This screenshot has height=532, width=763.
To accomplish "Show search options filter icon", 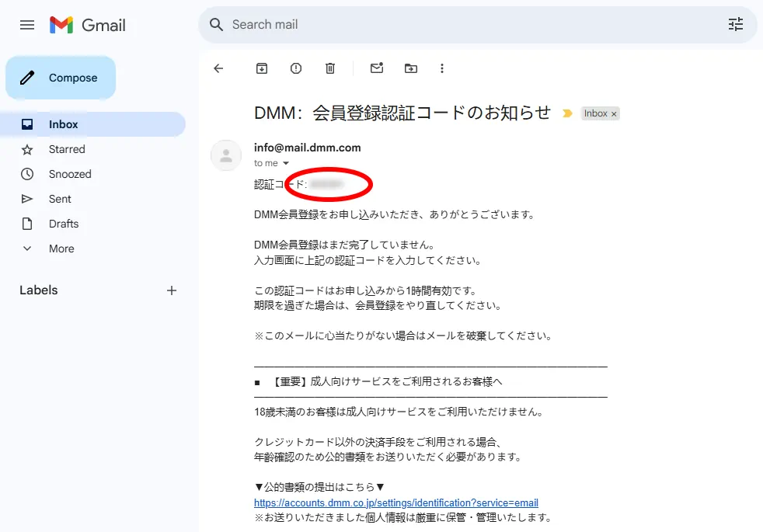I will (735, 24).
